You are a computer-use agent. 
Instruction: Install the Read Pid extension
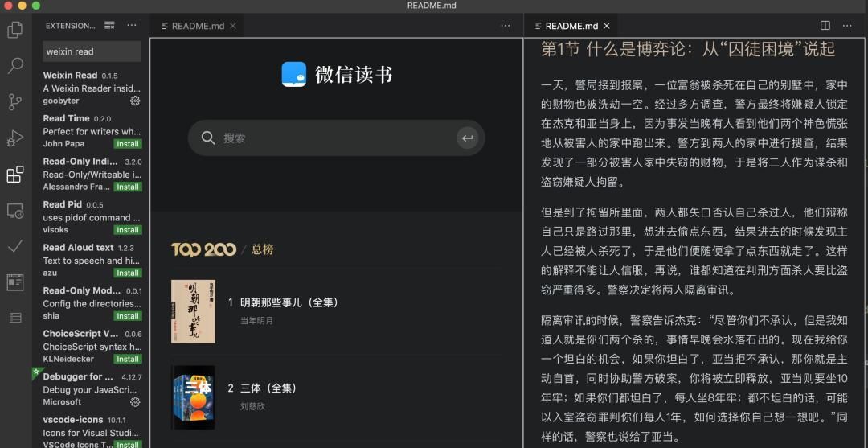point(128,230)
